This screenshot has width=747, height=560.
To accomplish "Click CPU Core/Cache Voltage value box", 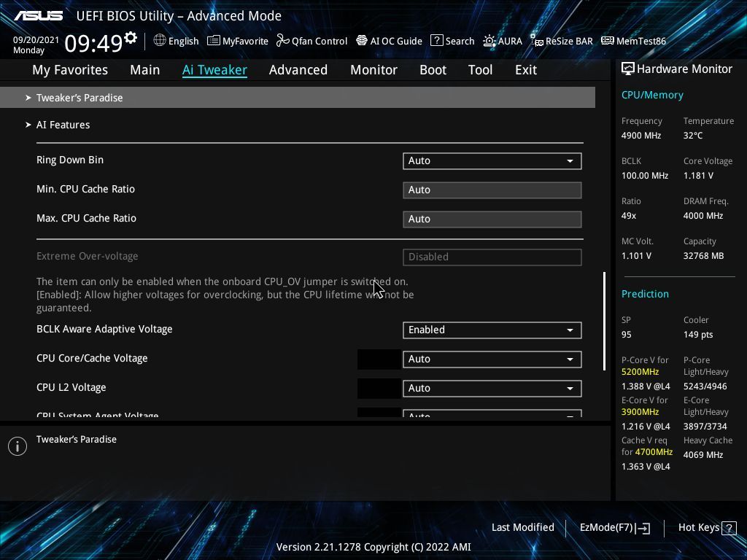I will tap(379, 359).
